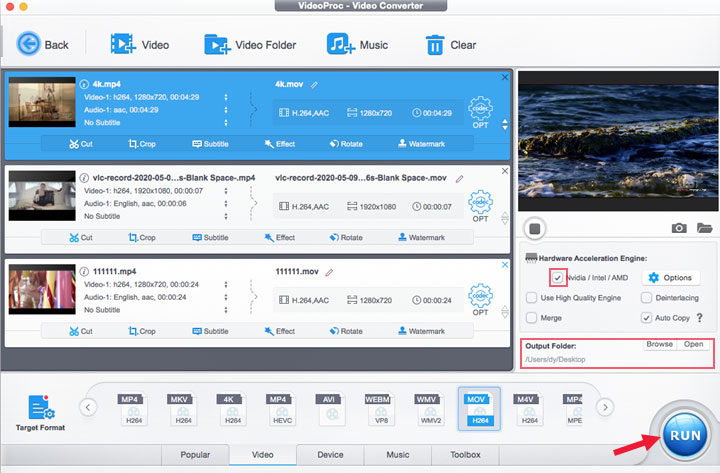
Task: Open hardware acceleration Options
Action: tap(670, 277)
